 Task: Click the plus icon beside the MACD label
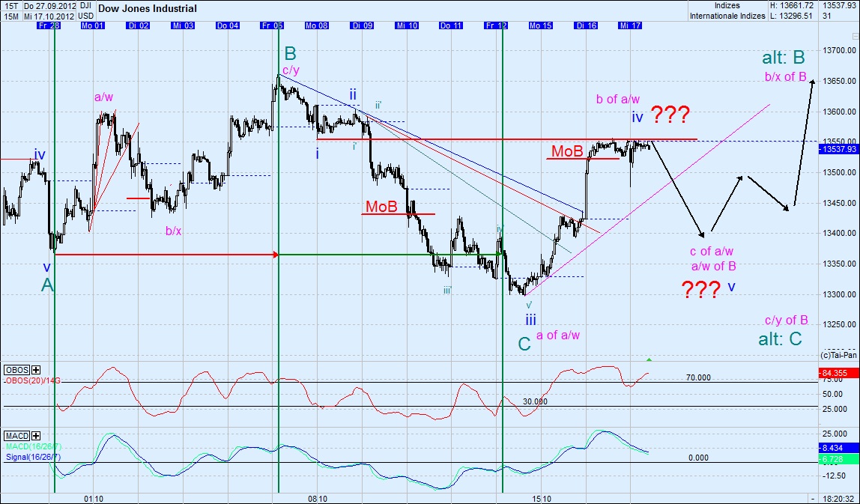(35, 436)
